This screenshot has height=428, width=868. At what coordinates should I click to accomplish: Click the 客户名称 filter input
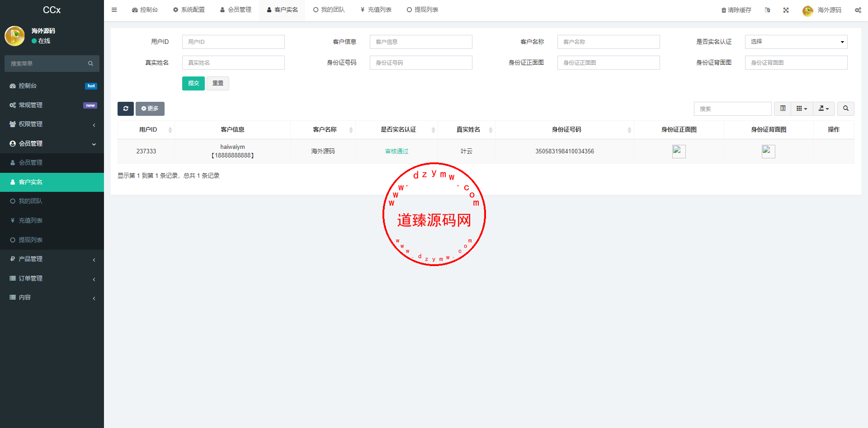point(609,42)
